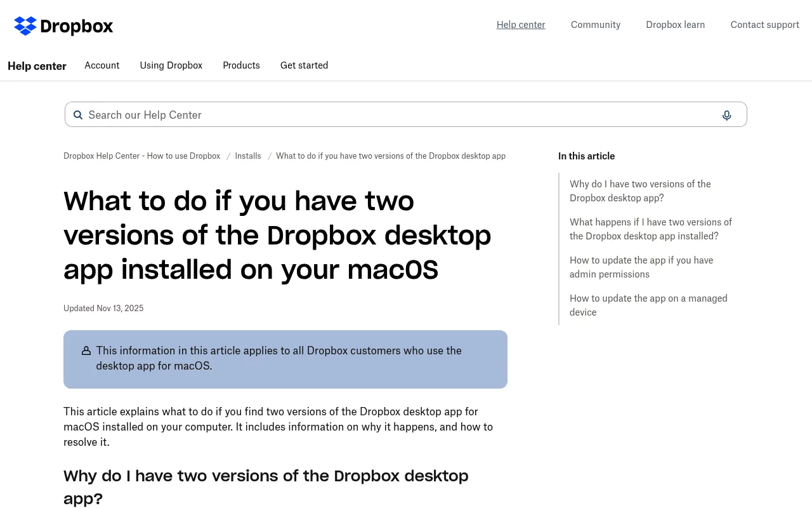
Task: Go to Dropbox learn
Action: click(x=676, y=25)
